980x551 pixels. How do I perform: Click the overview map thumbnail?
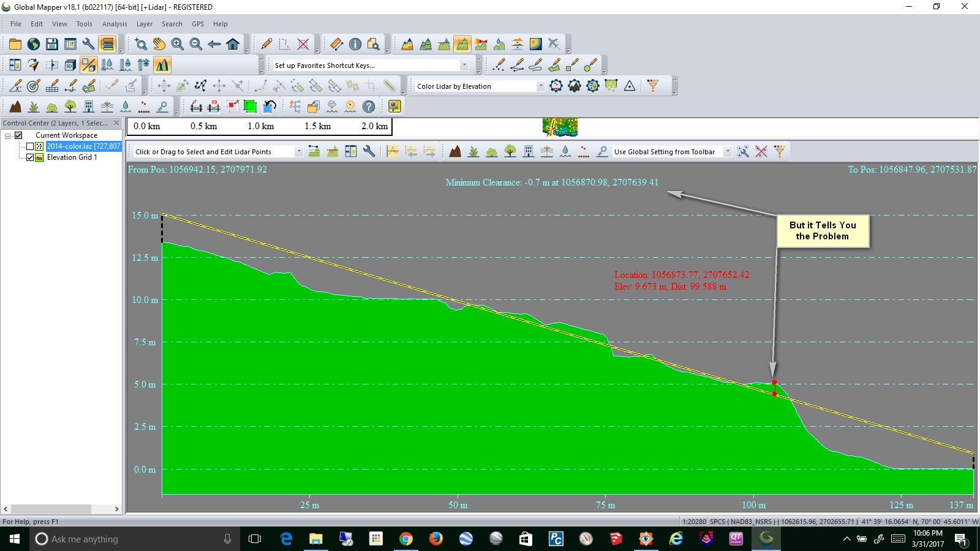(x=560, y=127)
